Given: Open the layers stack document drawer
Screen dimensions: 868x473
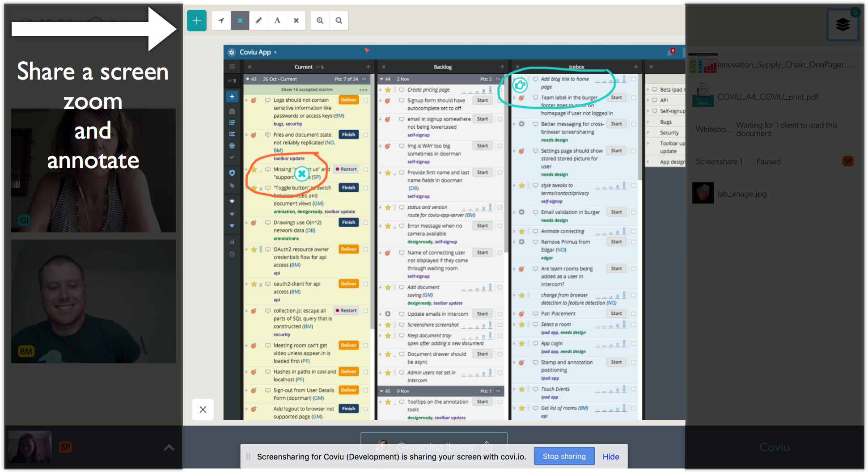Looking at the screenshot, I should tap(843, 25).
